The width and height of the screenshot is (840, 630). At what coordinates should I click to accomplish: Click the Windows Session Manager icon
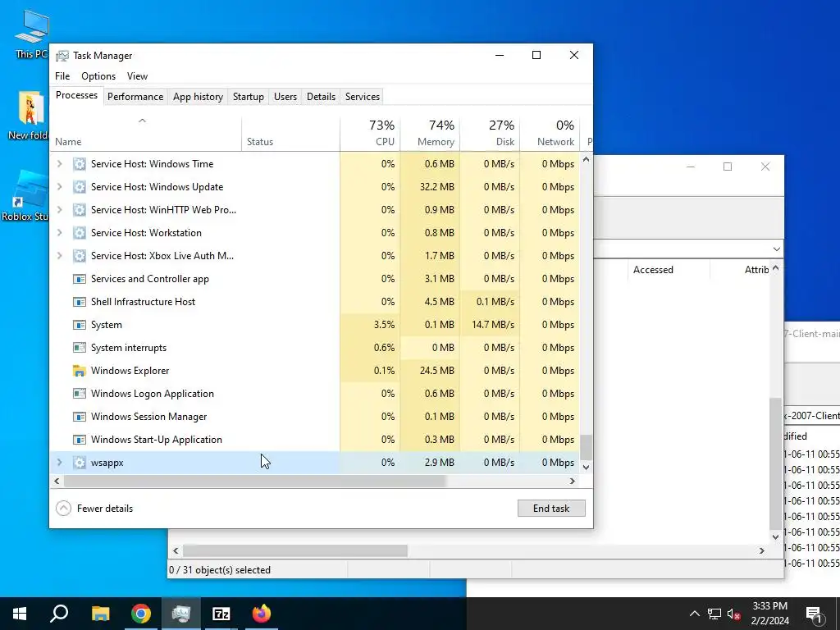(80, 417)
